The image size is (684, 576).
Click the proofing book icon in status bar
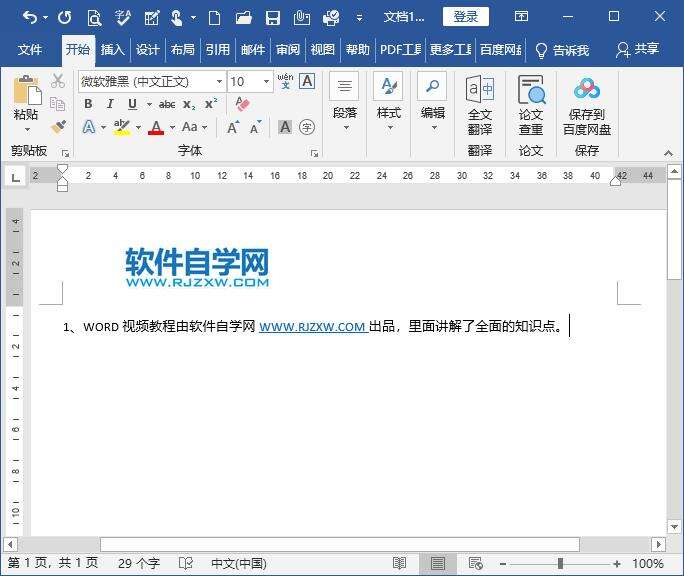(x=186, y=563)
